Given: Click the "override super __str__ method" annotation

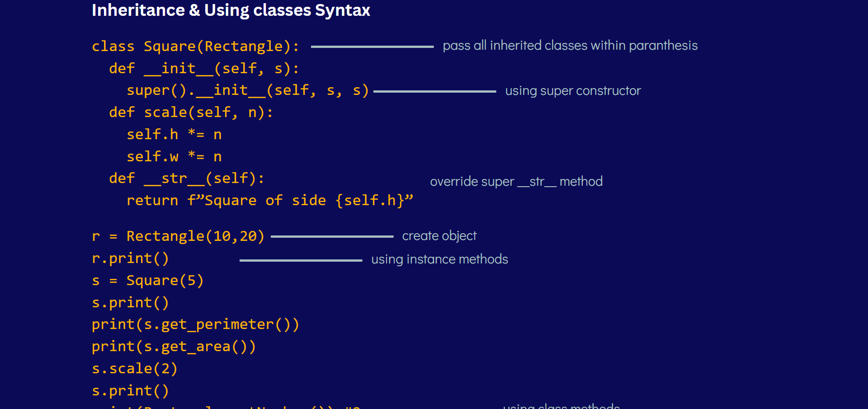Looking at the screenshot, I should [x=516, y=182].
